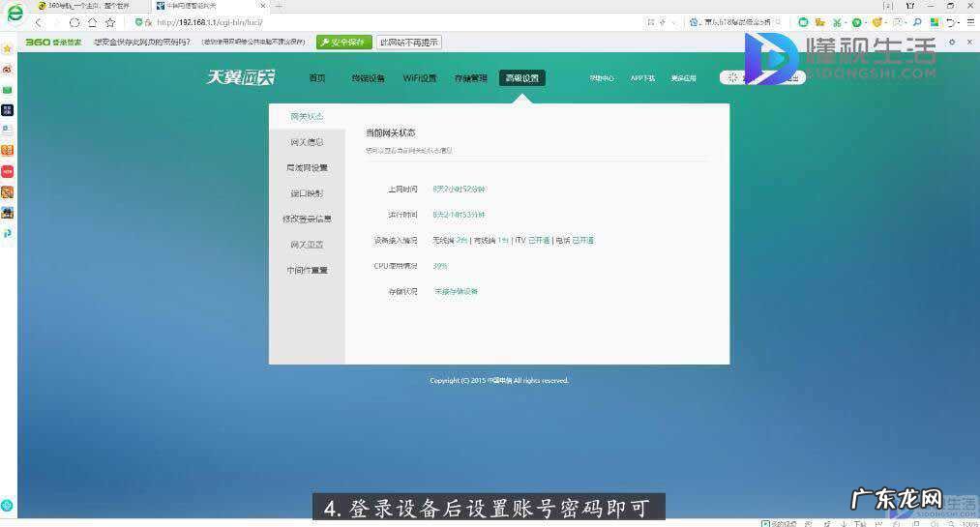Open the 首页 navigation item

pos(317,78)
